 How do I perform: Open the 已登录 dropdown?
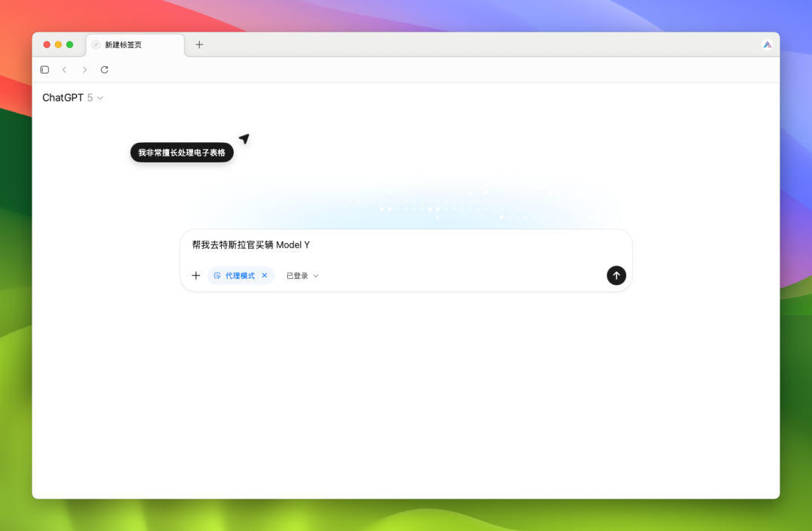click(302, 276)
